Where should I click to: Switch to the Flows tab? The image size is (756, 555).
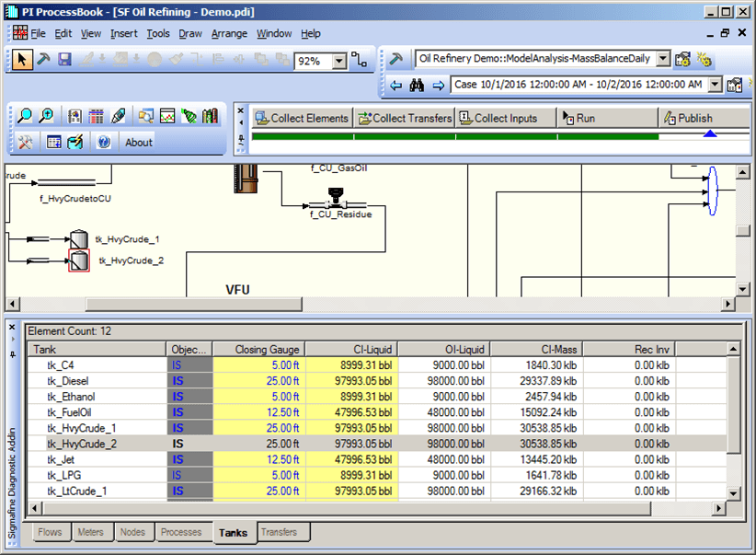click(51, 532)
